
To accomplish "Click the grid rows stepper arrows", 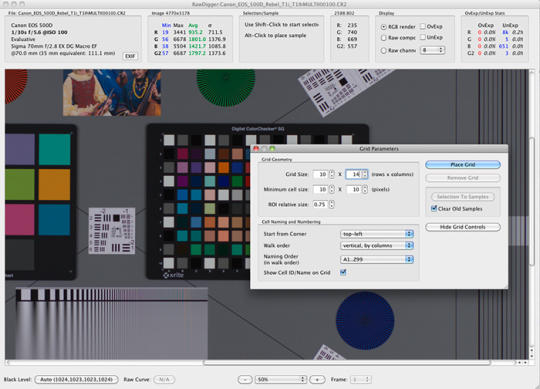I will 332,174.
